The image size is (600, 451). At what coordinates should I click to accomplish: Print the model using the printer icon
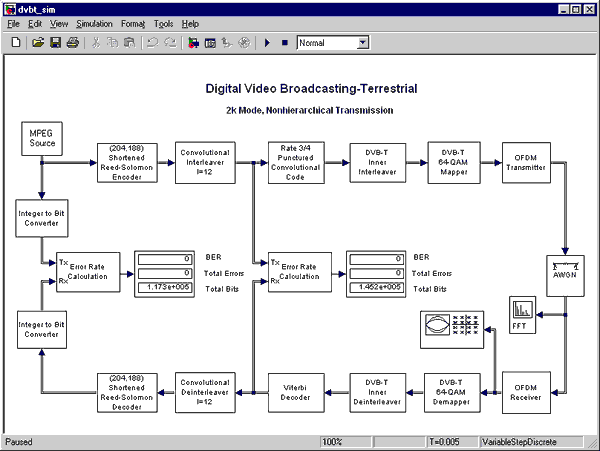pos(73,42)
